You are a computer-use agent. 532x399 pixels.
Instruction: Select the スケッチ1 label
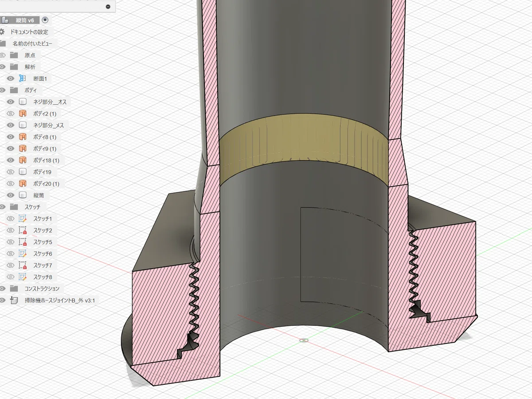43,219
